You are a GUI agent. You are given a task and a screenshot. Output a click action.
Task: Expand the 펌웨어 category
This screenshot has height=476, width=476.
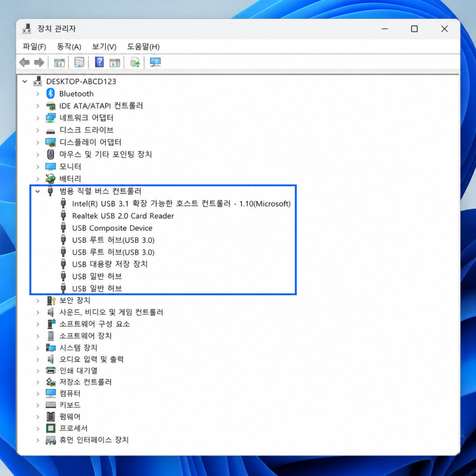pos(38,417)
